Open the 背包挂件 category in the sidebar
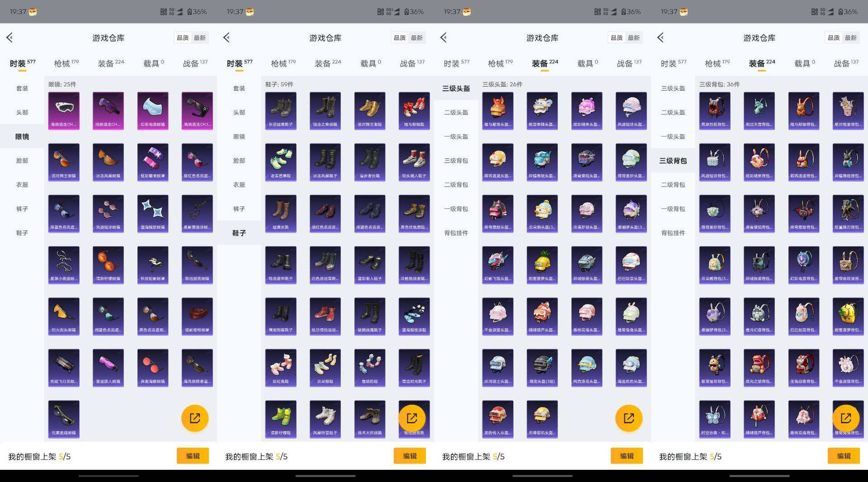868x482 pixels. [456, 233]
